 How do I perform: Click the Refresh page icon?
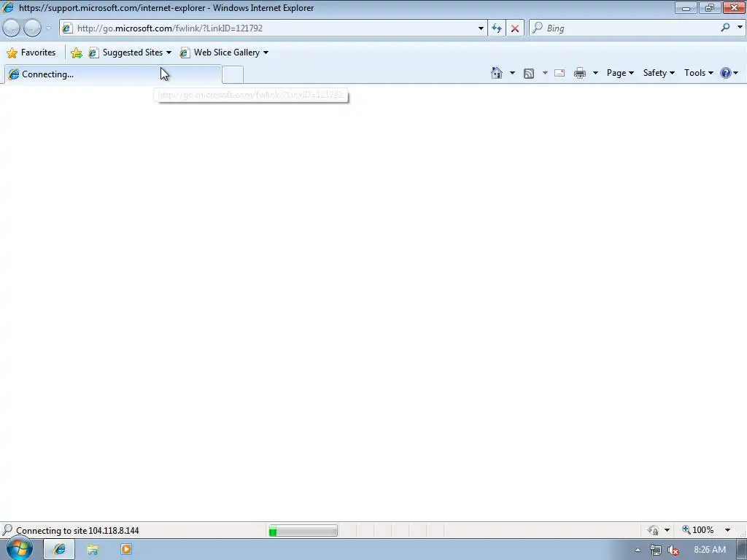click(x=497, y=28)
